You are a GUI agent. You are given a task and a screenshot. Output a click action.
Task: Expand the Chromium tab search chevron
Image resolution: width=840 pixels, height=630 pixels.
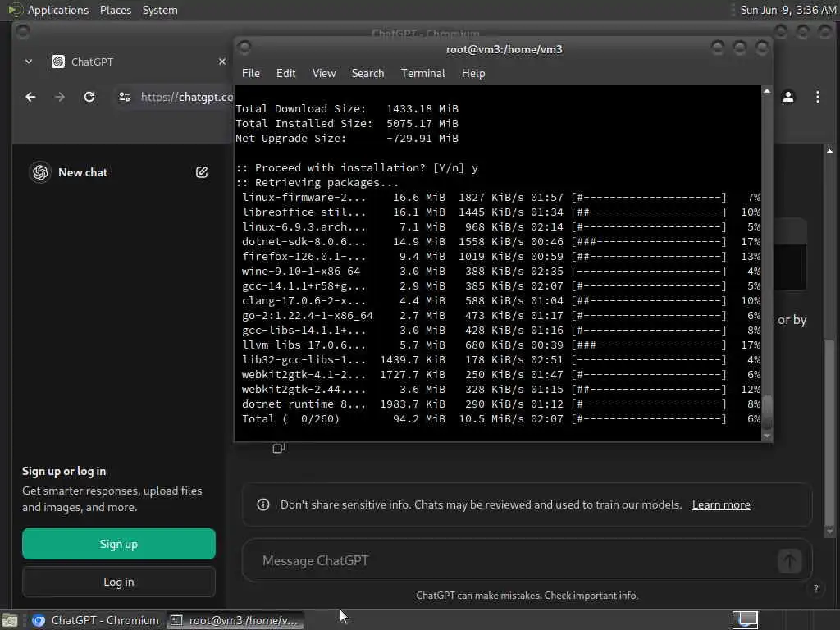click(x=29, y=62)
